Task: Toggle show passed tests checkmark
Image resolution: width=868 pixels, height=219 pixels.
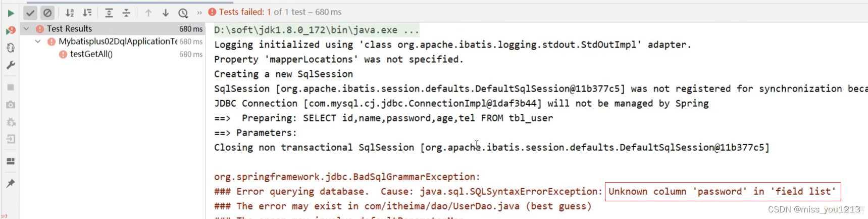Action: [30, 13]
